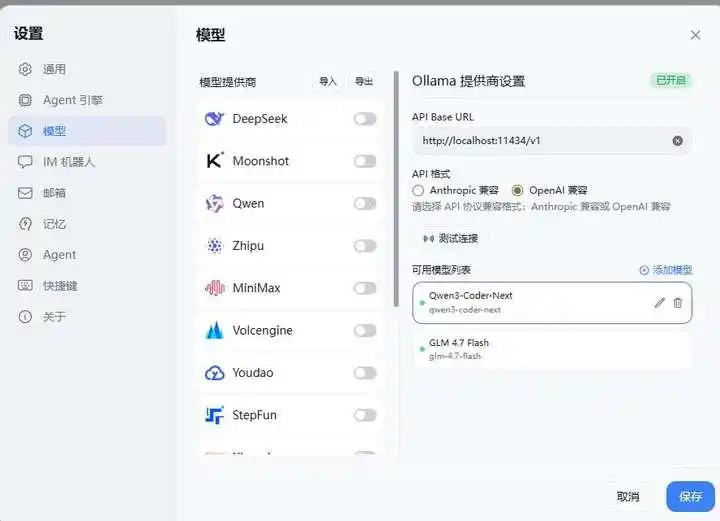The width and height of the screenshot is (720, 521).
Task: Select the OpenAI 兼容 radio option
Action: point(518,190)
